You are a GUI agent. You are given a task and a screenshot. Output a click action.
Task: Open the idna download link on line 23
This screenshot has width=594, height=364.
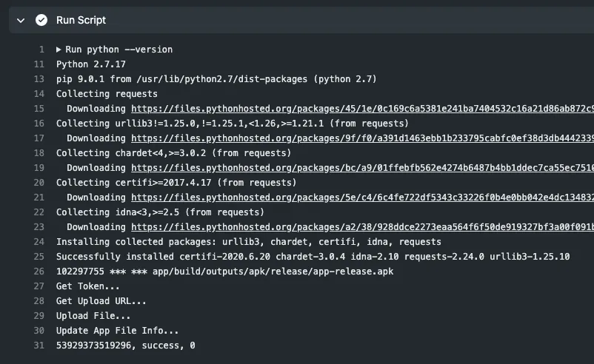362,227
